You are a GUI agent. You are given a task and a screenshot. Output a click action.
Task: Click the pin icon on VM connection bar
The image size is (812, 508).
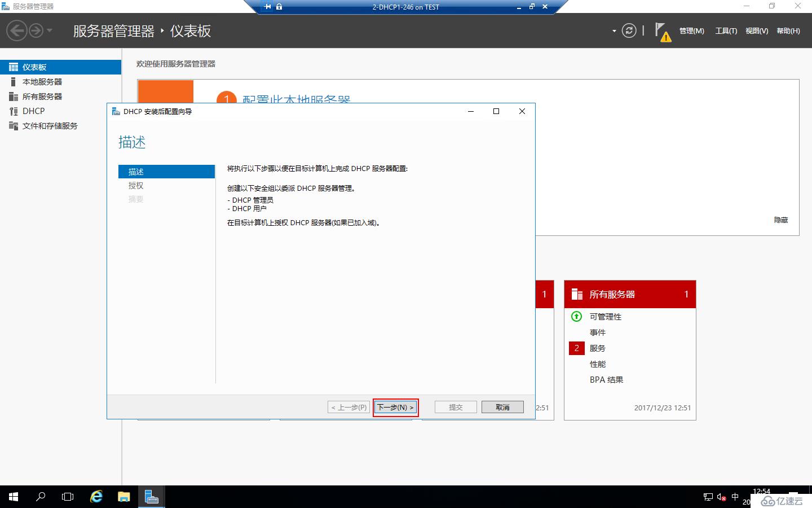[268, 7]
